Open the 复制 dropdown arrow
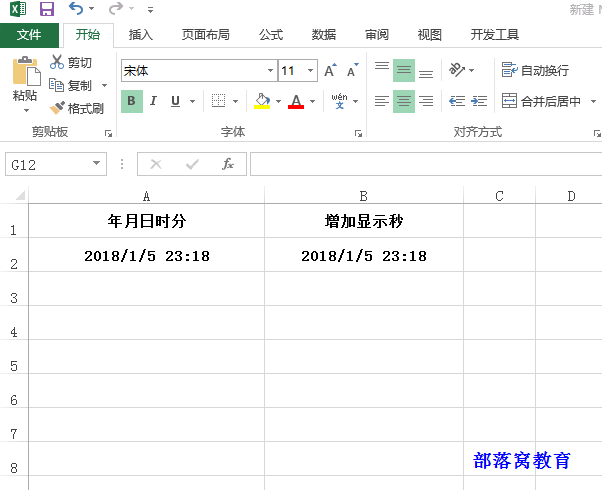This screenshot has width=602, height=490. (104, 85)
